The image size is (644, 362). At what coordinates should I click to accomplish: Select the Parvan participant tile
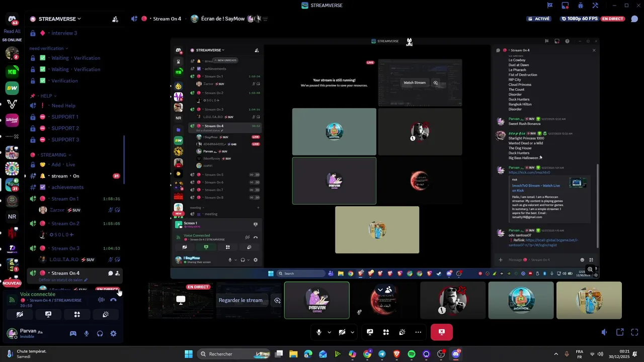click(316, 300)
